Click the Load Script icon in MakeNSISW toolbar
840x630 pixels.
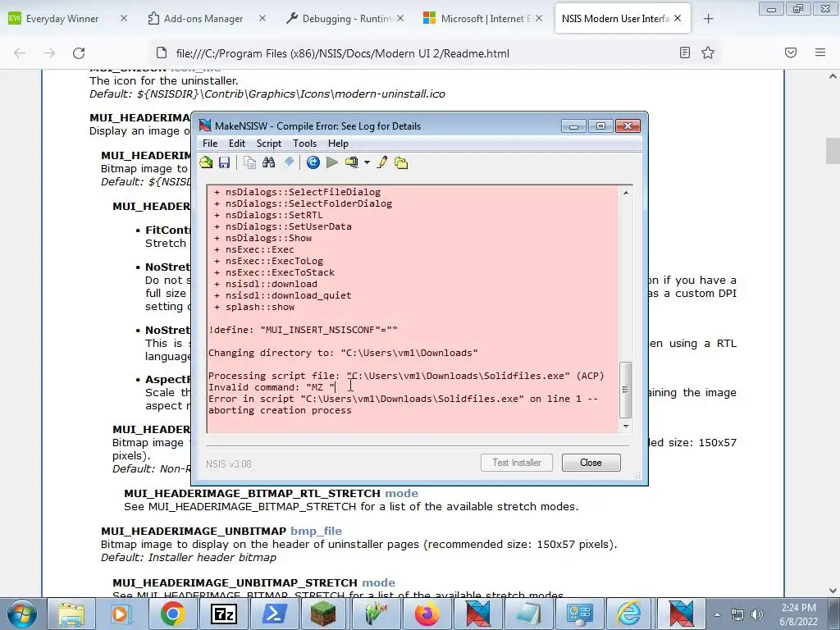click(206, 162)
